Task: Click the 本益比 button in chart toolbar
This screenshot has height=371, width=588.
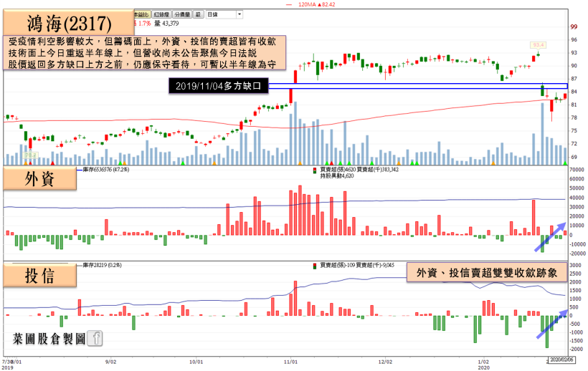Action: pyautogui.click(x=143, y=14)
